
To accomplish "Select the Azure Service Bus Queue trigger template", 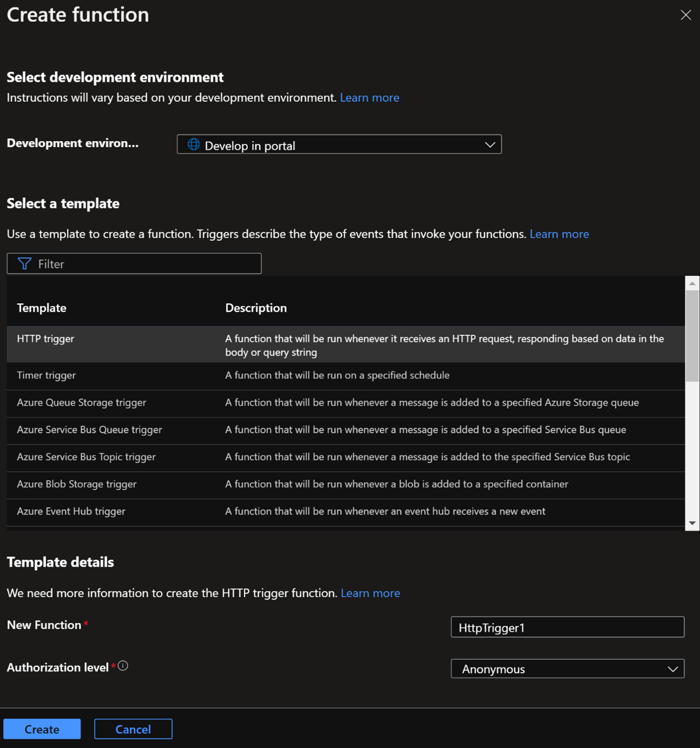I will (346, 430).
